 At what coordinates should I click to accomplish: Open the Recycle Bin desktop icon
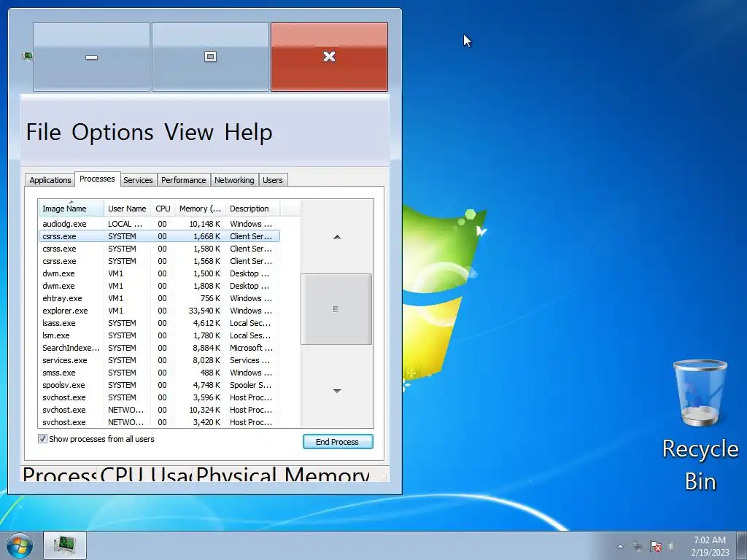coord(700,426)
